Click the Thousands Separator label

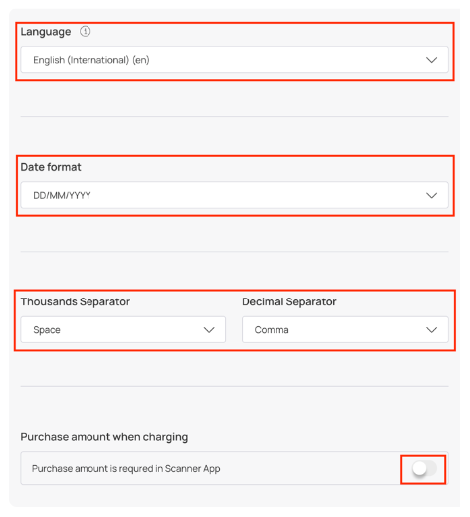click(75, 302)
